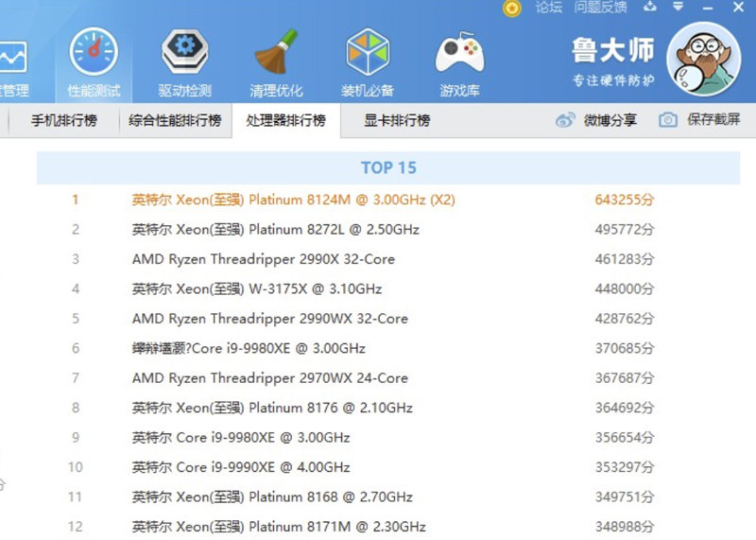Click the 428762分 score
This screenshot has height=540, width=756.
click(625, 319)
